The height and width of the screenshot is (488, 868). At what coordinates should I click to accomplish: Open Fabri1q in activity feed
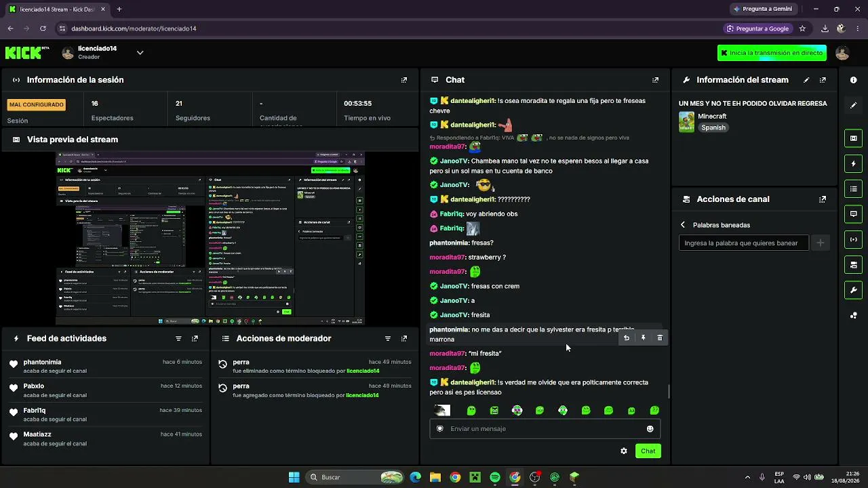pos(35,410)
